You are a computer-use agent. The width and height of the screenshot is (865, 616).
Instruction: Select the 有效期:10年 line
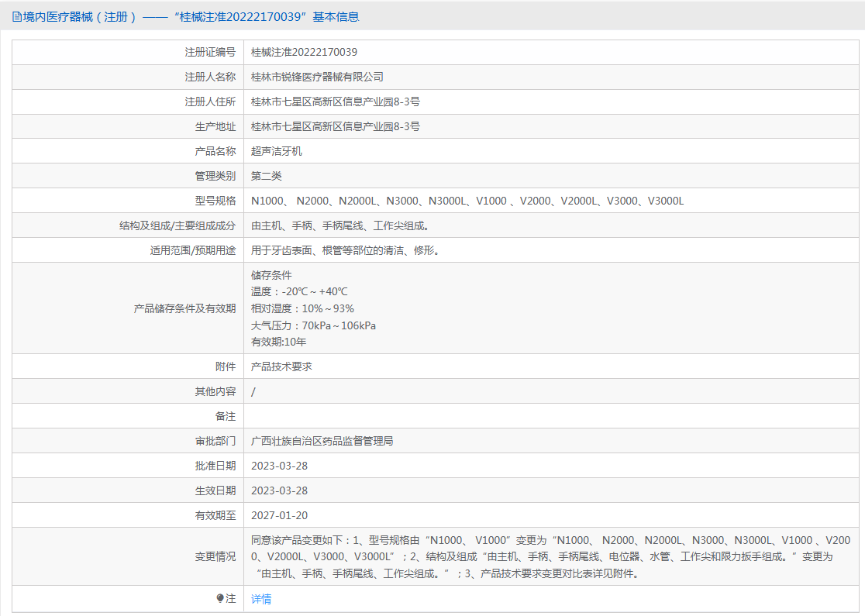pos(278,342)
